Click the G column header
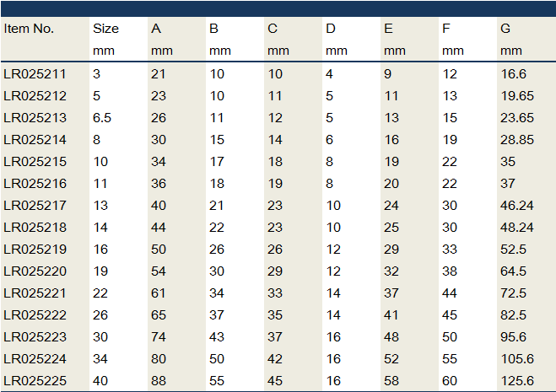 [505, 29]
